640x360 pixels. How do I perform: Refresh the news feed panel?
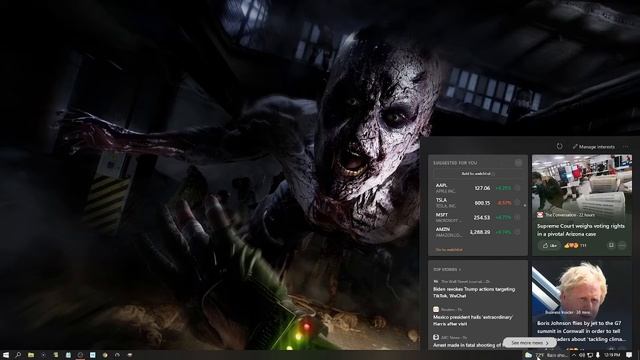[559, 146]
